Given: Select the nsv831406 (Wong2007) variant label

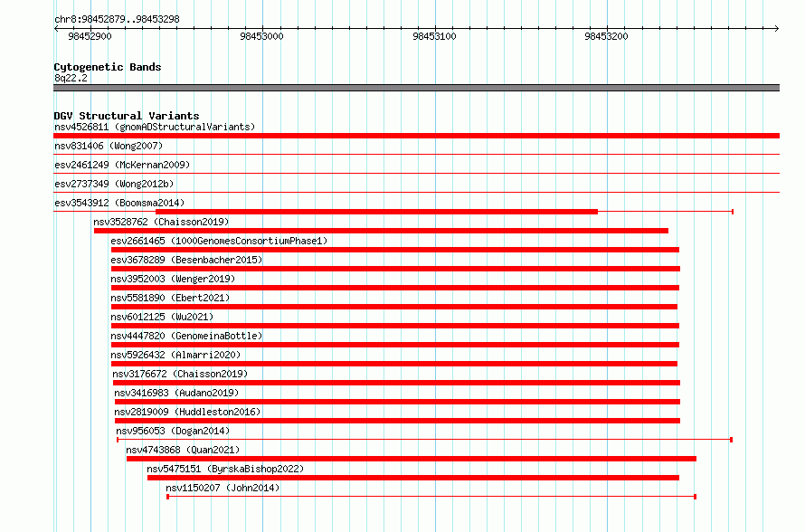Looking at the screenshot, I should 109,146.
